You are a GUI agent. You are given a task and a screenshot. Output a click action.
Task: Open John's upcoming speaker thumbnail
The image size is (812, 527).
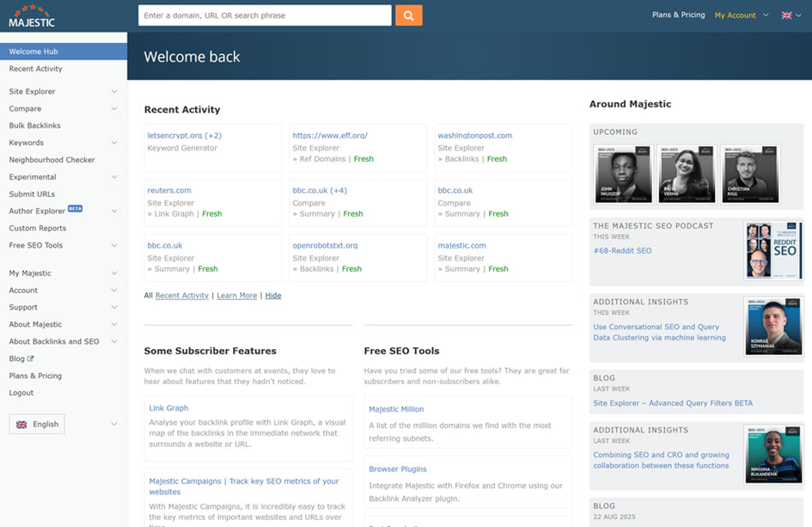click(623, 175)
